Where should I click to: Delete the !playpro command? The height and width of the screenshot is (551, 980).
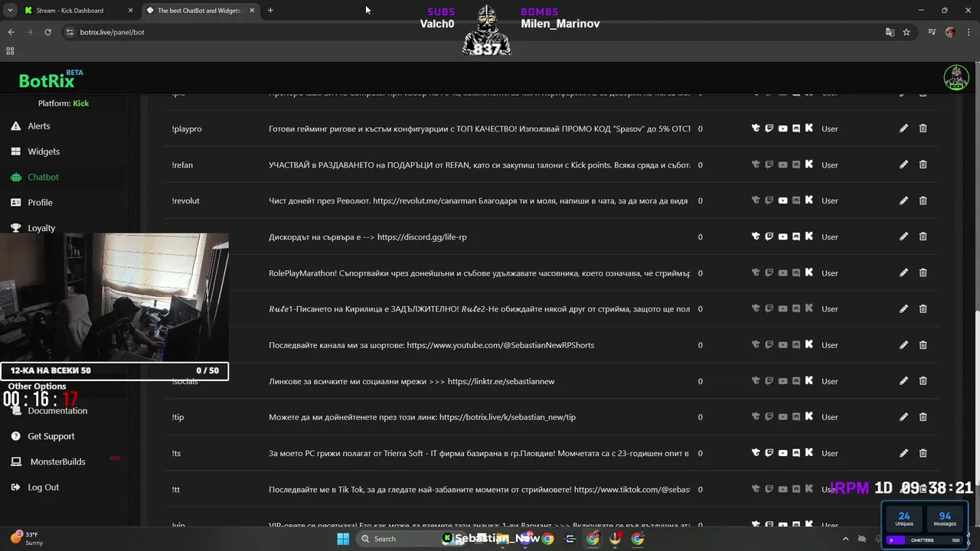point(923,129)
